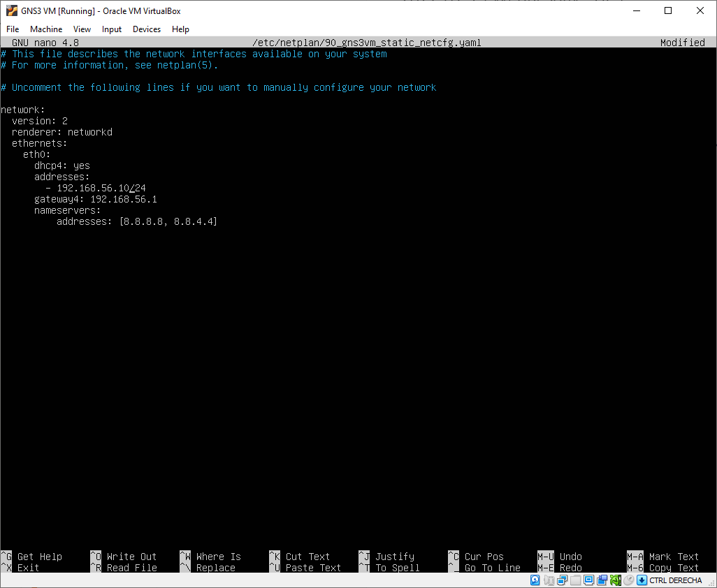Click the '^G Get Help' nano shortcut
Image resolution: width=717 pixels, height=588 pixels.
31,557
